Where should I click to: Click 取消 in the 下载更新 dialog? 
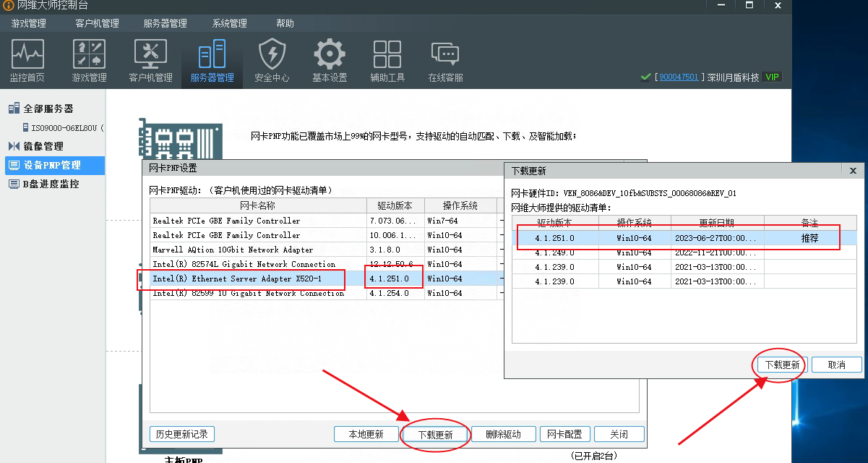click(x=837, y=365)
